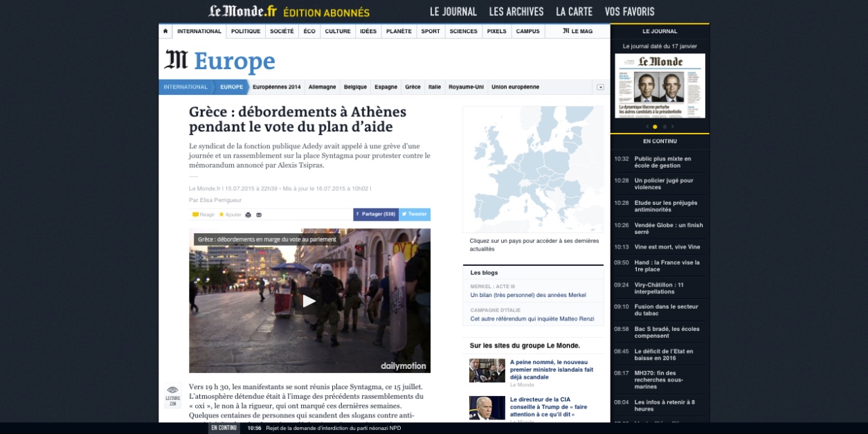Click the Europe map to pick a country

pyautogui.click(x=533, y=169)
